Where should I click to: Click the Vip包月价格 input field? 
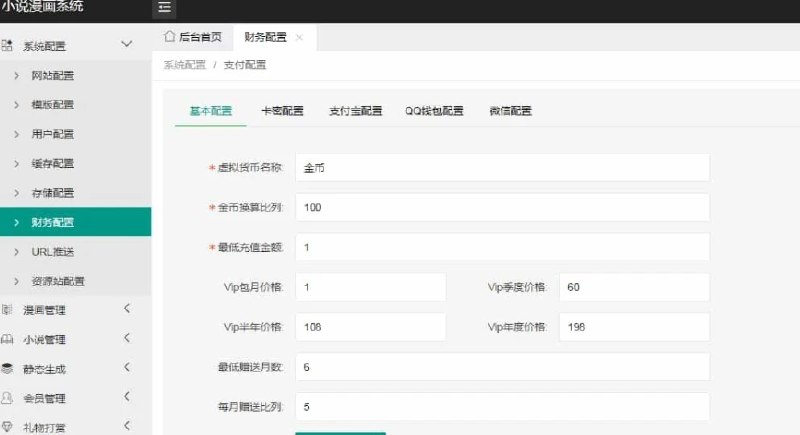click(370, 287)
